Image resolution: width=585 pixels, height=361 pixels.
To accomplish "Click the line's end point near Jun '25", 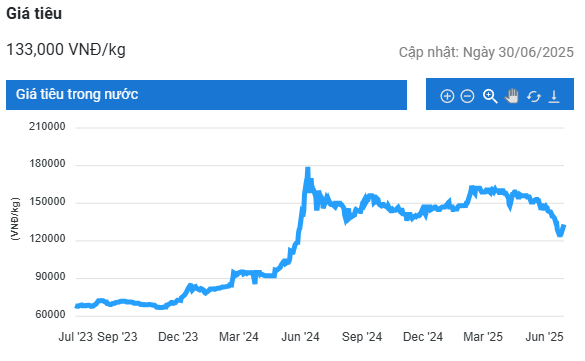I will click(x=564, y=226).
